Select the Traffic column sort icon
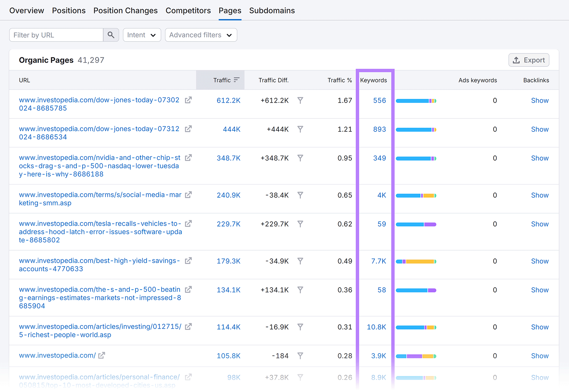The height and width of the screenshot is (392, 569). coord(237,80)
